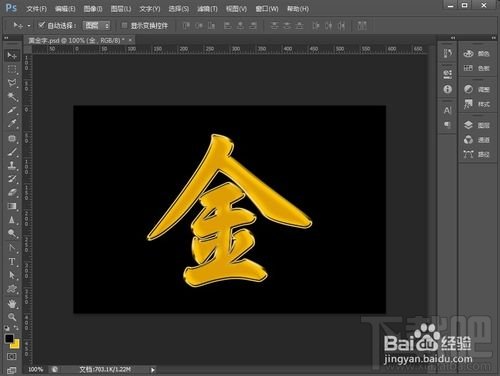Screen dimensions: 500x376
Task: Select the History Brush tool
Action: 12,179
